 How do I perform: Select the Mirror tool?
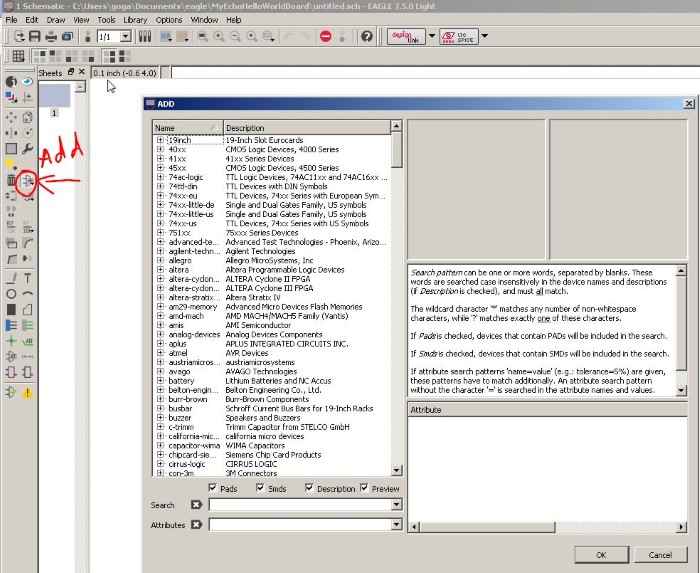(11, 133)
